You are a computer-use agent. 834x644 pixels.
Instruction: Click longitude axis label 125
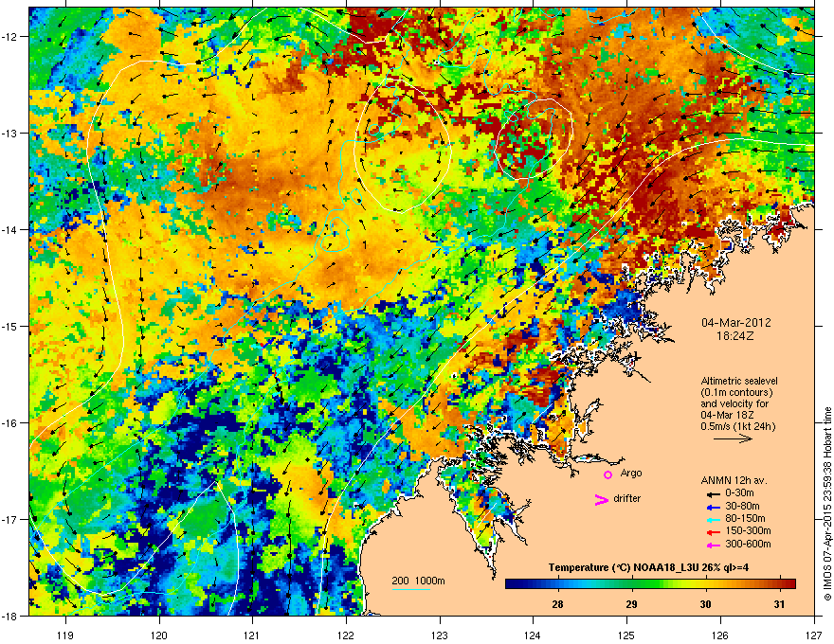626,635
